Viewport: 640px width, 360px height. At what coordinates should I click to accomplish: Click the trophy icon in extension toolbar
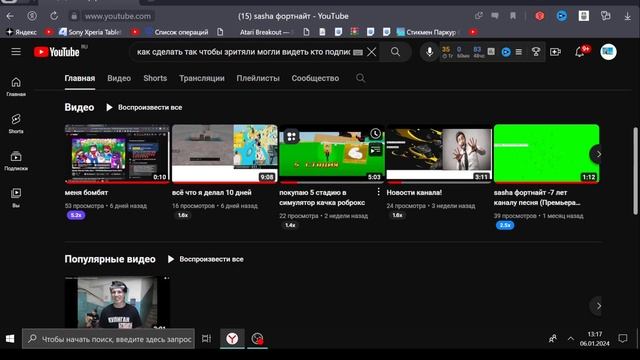pos(536,52)
